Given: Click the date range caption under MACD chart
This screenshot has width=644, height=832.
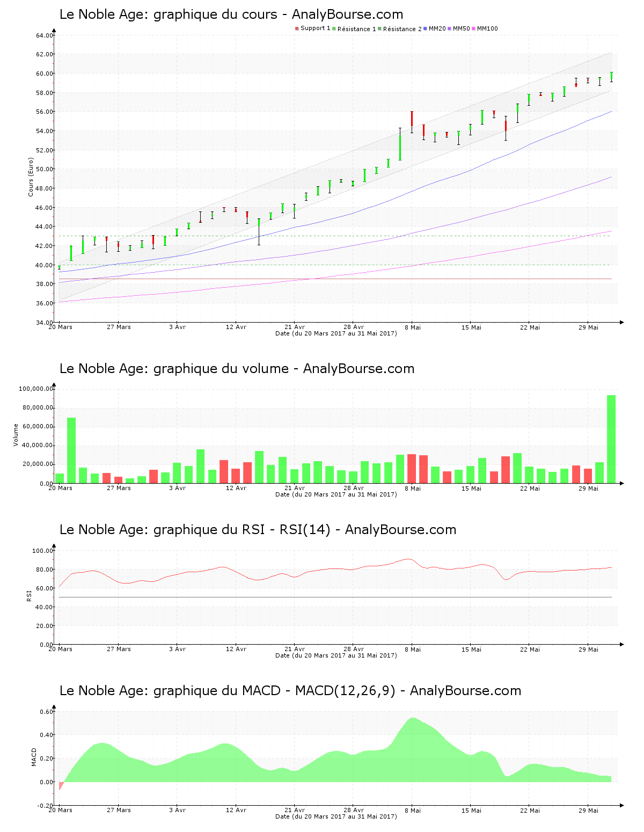Looking at the screenshot, I should coord(336,816).
